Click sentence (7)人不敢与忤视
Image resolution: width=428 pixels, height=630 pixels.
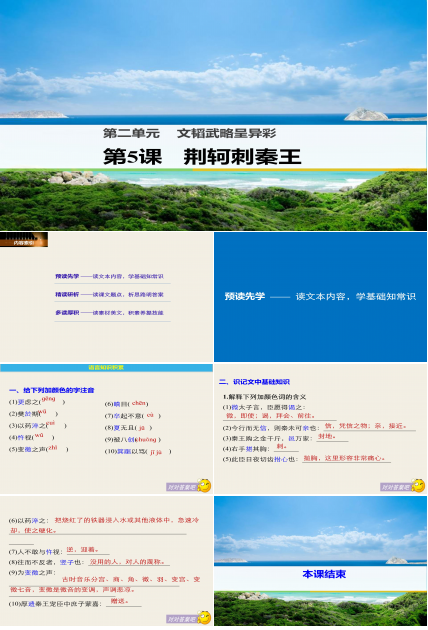coord(36,551)
